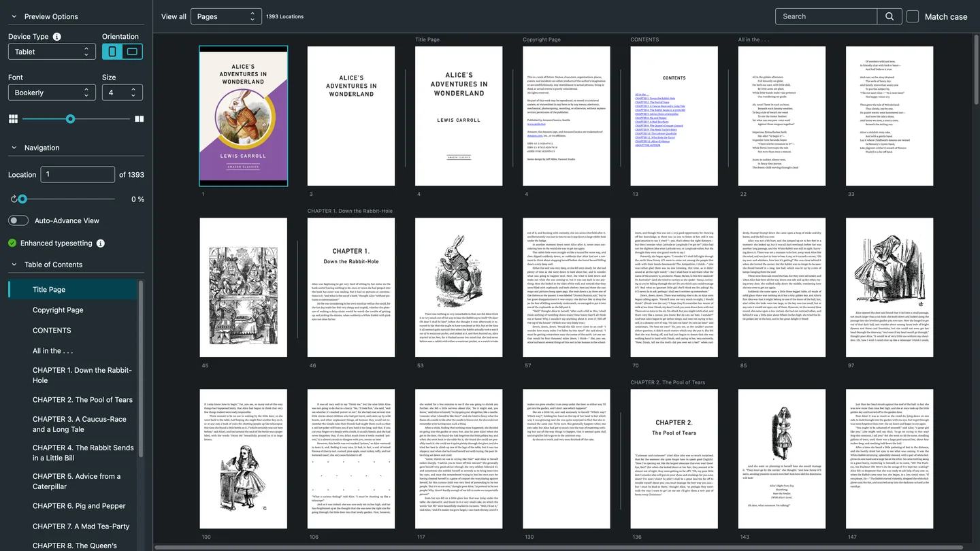Click the location progress slider handle

click(22, 199)
